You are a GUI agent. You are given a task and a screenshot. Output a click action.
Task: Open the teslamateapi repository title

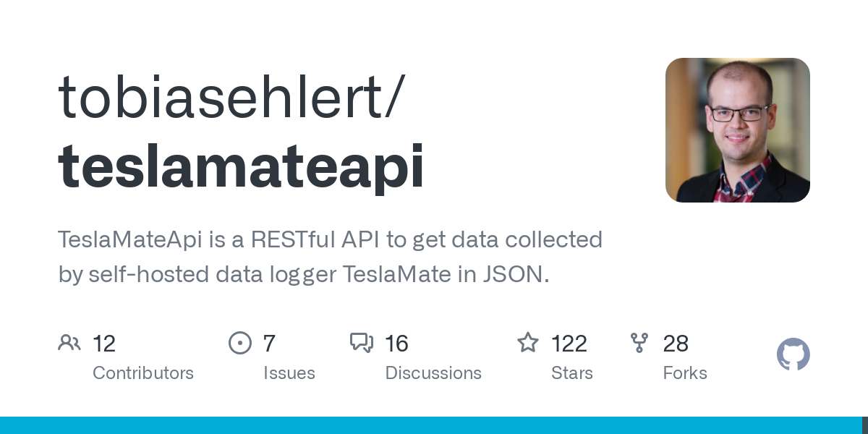(x=241, y=167)
